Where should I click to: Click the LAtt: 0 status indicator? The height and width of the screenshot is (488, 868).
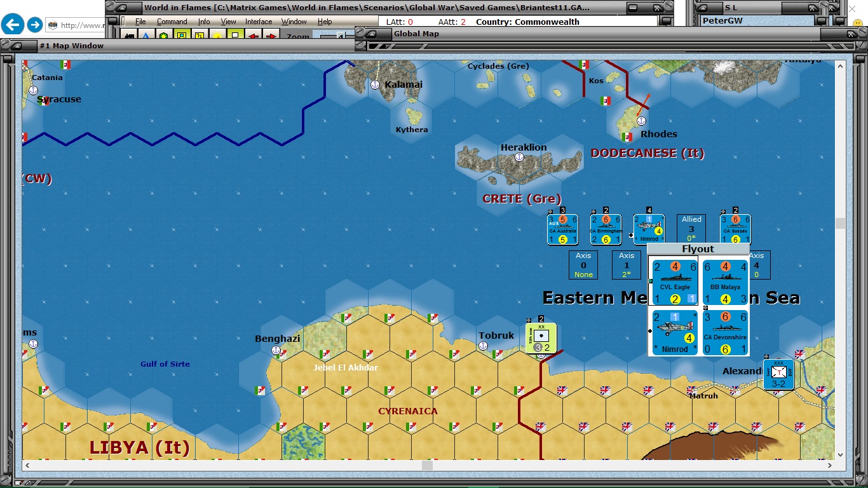tap(400, 22)
